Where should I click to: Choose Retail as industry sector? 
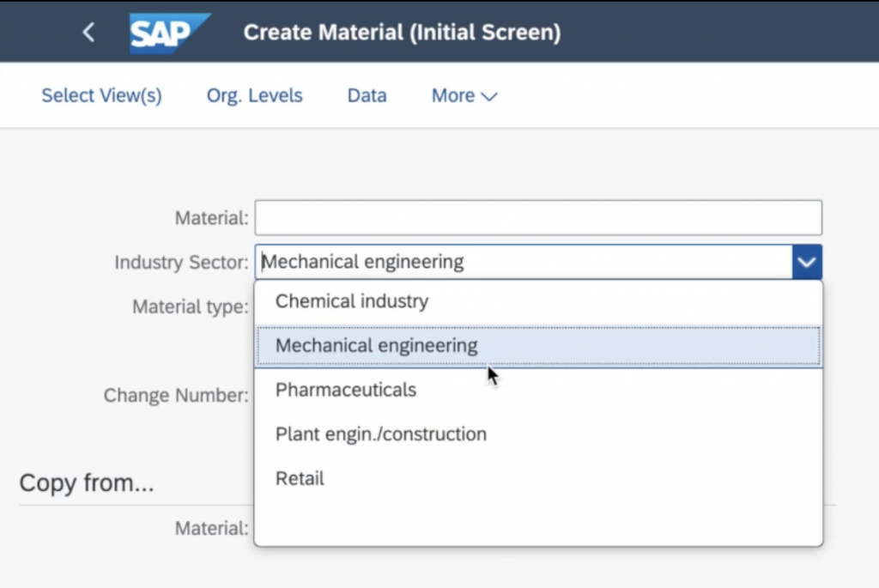(x=300, y=478)
